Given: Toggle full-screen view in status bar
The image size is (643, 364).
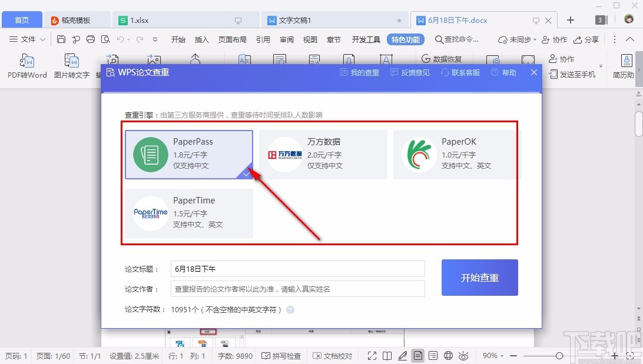Looking at the screenshot, I should [x=372, y=356].
